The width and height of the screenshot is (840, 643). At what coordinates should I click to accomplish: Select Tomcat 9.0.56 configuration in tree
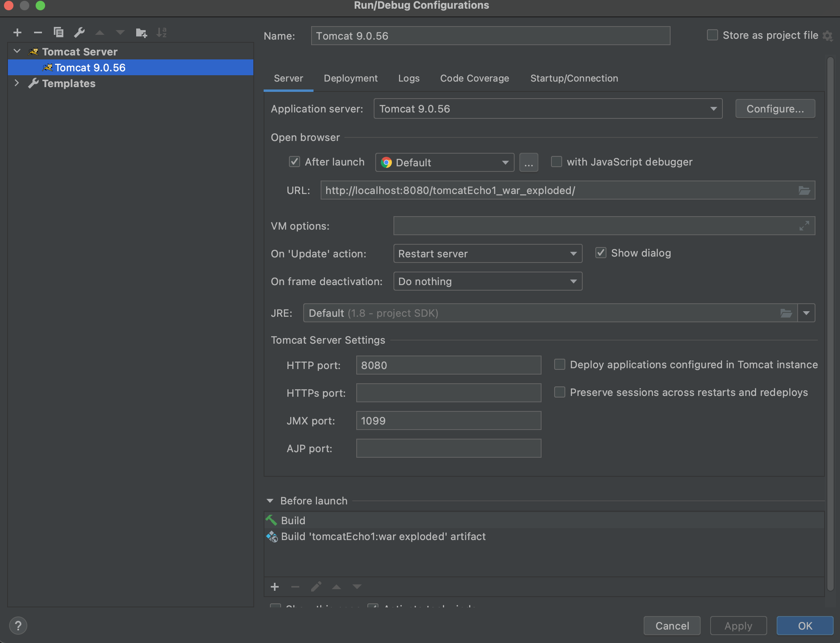click(x=131, y=68)
